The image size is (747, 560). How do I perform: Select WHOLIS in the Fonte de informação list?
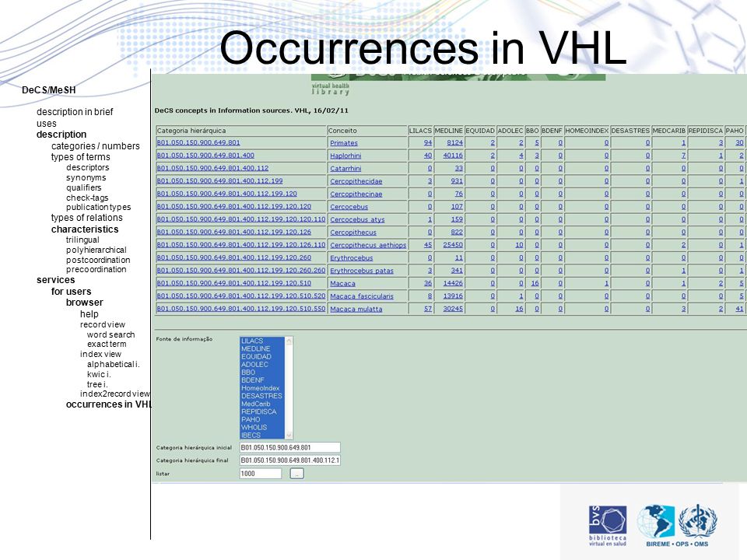pyautogui.click(x=254, y=427)
